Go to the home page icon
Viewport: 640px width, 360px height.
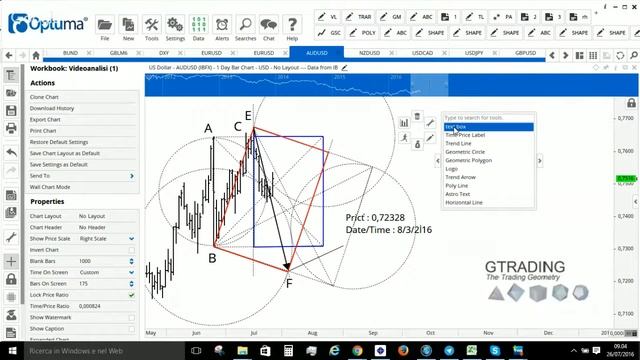(36, 55)
